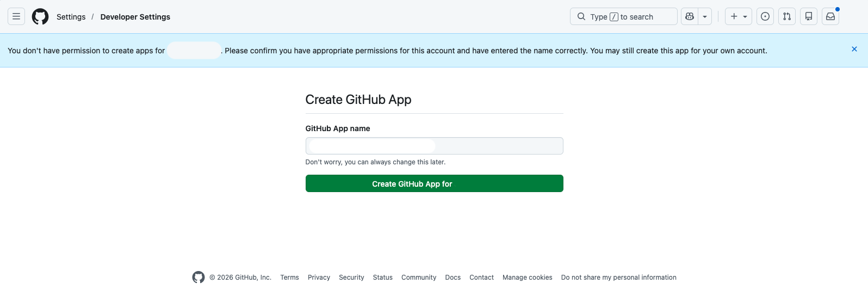Open the Security footer link

pyautogui.click(x=351, y=278)
